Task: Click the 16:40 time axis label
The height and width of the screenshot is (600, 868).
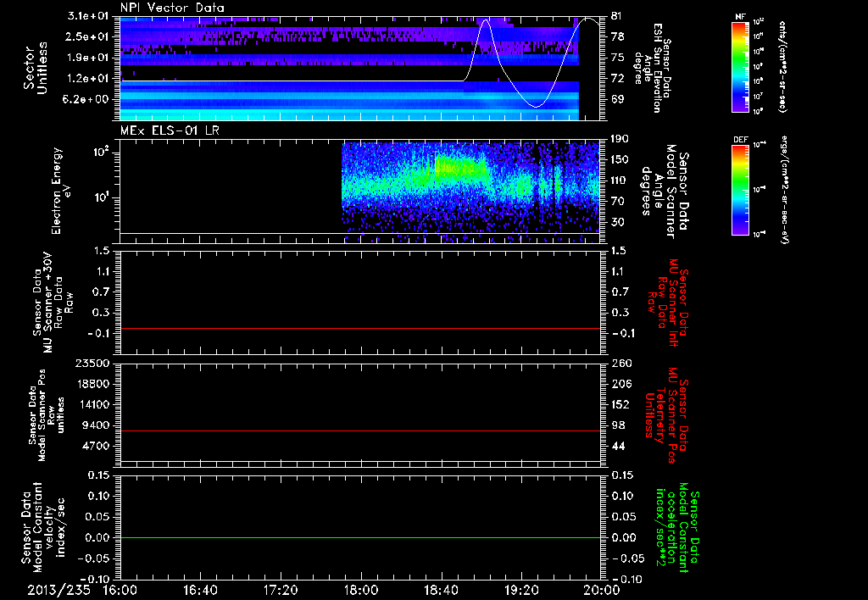Action: (x=200, y=590)
